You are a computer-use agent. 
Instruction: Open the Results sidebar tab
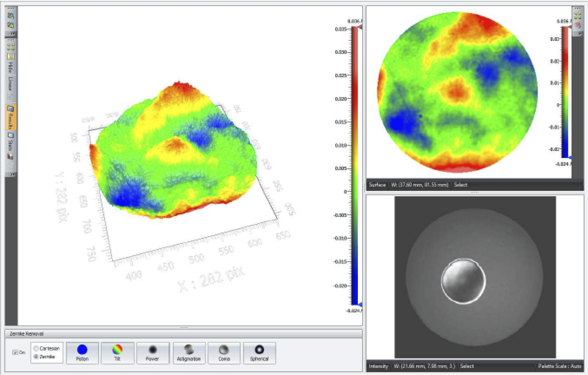click(x=11, y=118)
